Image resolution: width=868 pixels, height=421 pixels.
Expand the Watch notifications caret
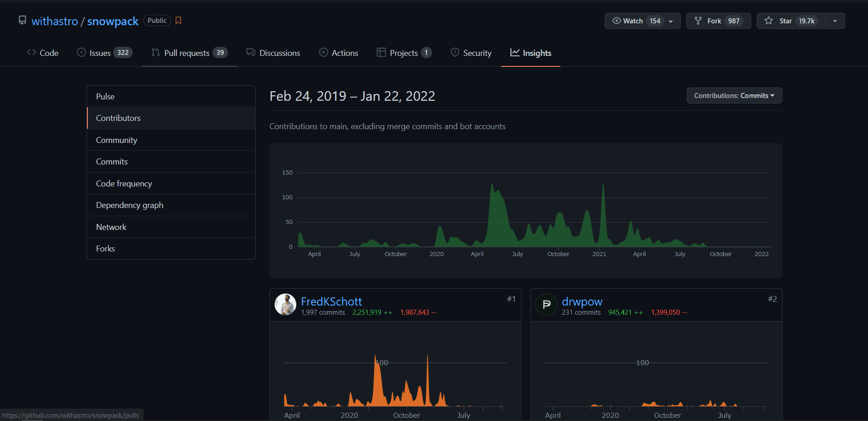[x=671, y=21]
